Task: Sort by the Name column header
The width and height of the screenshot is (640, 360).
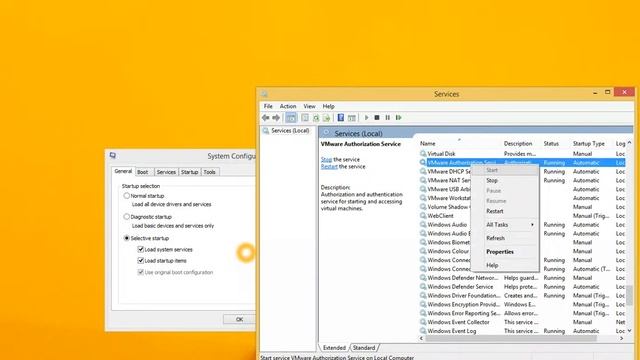Action: coord(460,144)
